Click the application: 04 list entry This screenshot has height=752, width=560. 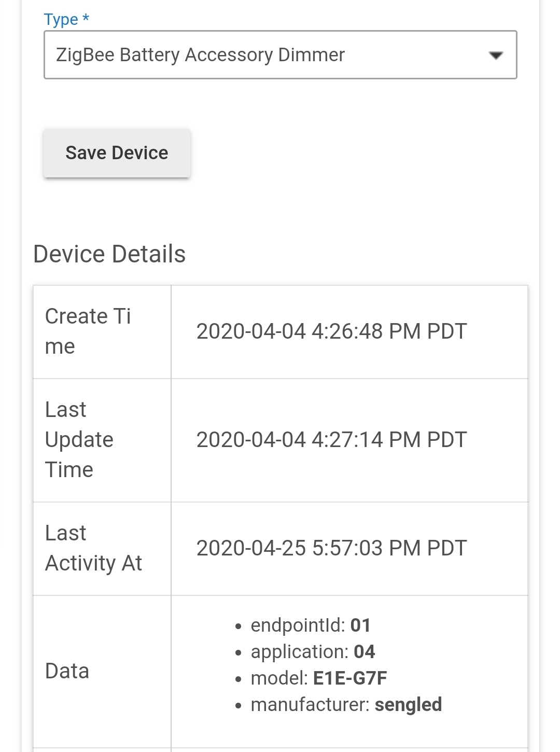pyautogui.click(x=313, y=652)
